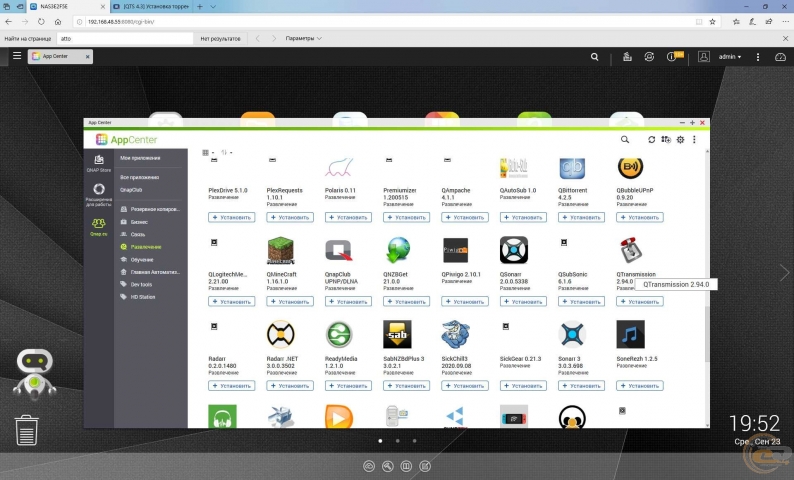Screen dimensions: 794x480
Task: Click the QPinigo app icon
Action: click(x=455, y=250)
